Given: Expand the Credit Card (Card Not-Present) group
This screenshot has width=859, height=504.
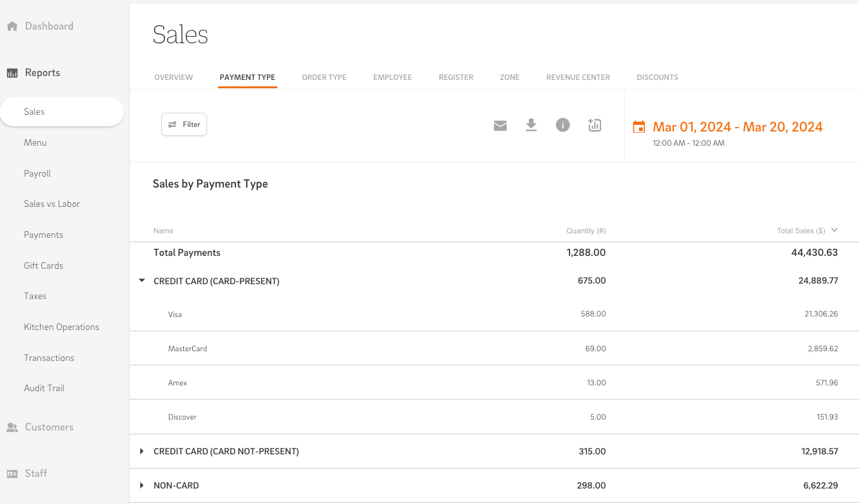Looking at the screenshot, I should (142, 451).
